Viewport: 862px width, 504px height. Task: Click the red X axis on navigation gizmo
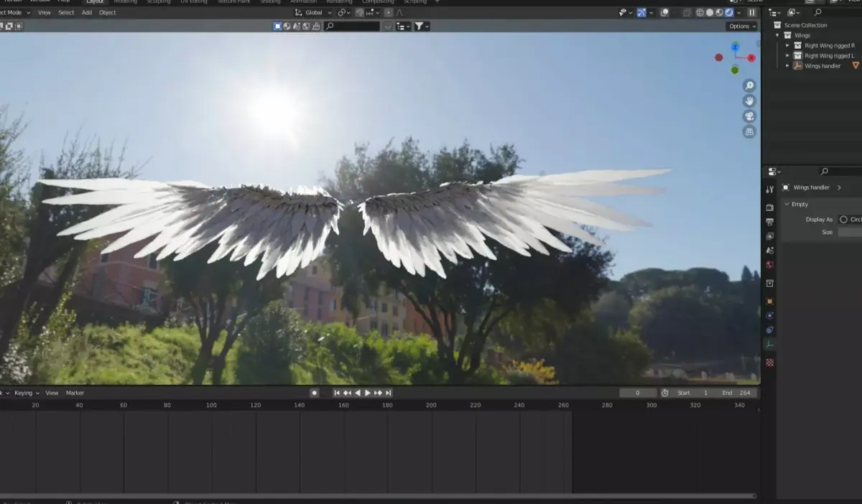[x=751, y=58]
